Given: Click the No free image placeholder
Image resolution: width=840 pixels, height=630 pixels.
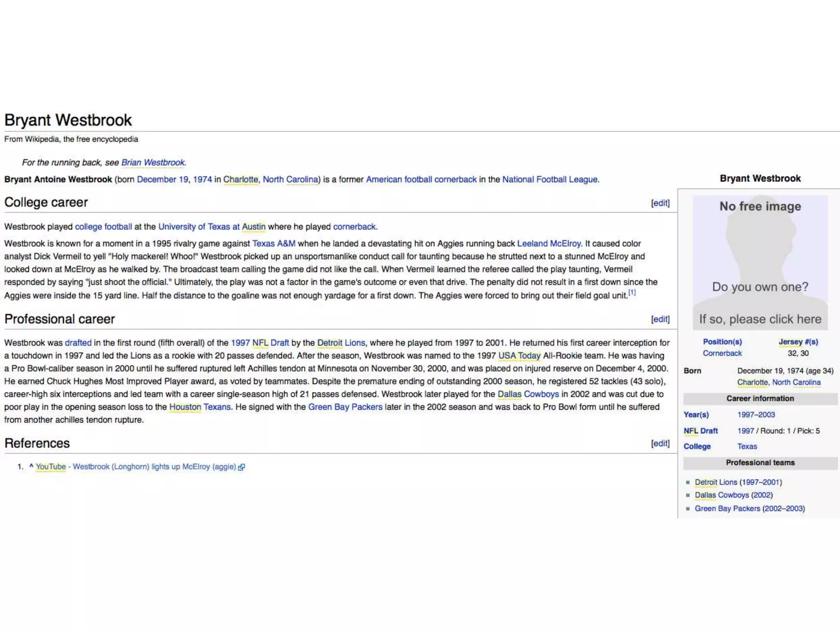Looking at the screenshot, I should tap(760, 262).
